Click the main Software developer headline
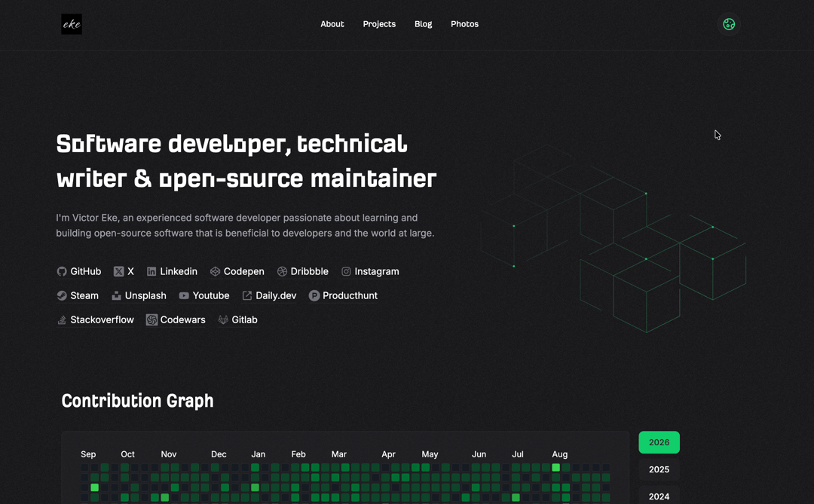Screen dimensions: 814x504 (x=246, y=161)
